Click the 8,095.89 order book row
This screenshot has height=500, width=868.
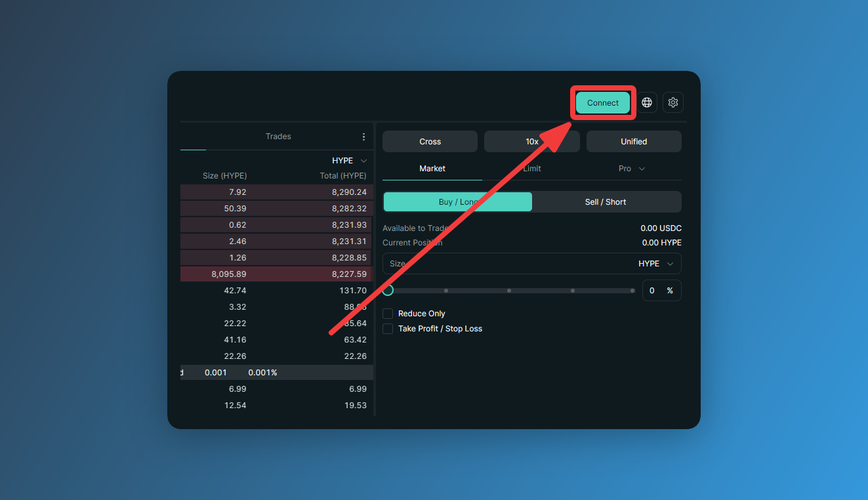tap(276, 274)
